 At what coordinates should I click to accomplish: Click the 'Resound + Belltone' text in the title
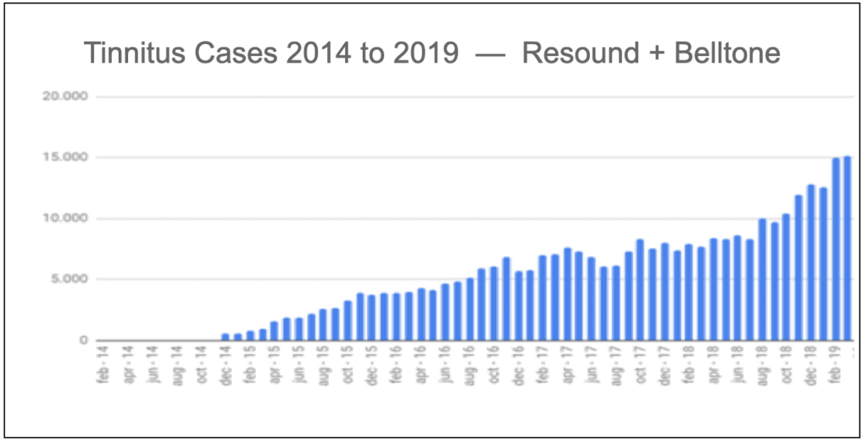tap(651, 53)
